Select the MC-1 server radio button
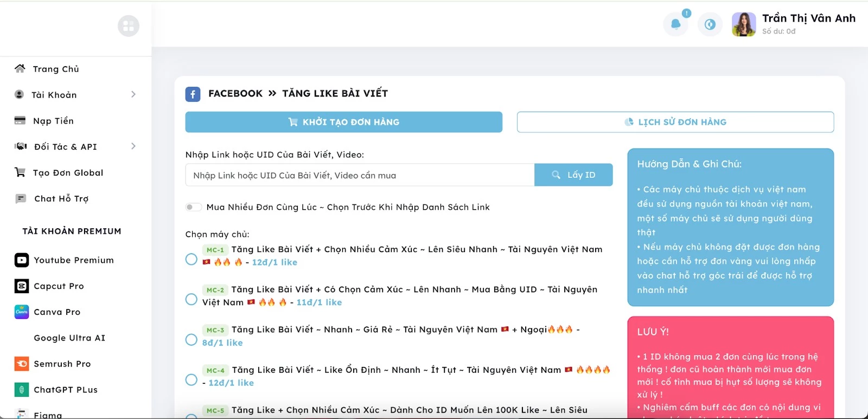868x419 pixels. pyautogui.click(x=192, y=259)
